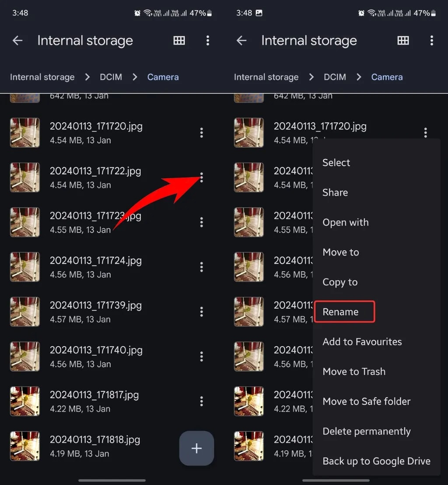This screenshot has width=448, height=485.
Task: Choose Back up to Google Drive
Action: tap(376, 461)
